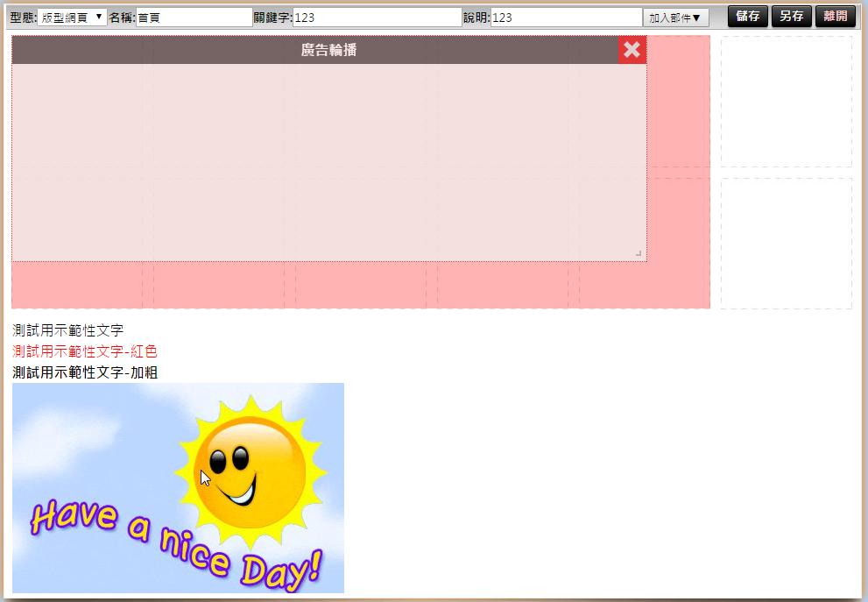Click the 型態 label in the top toolbar
Viewport: 868px width, 602px height.
coord(22,18)
